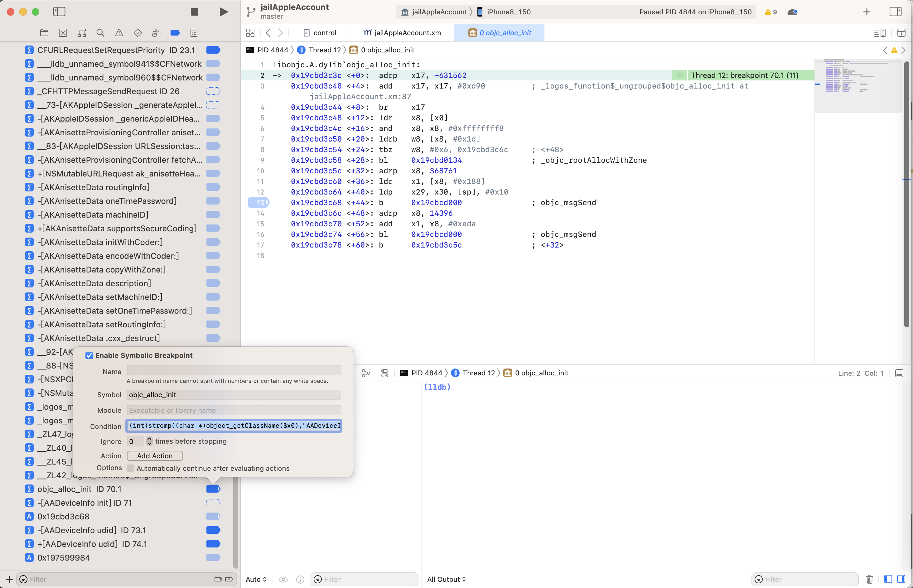Toggle +[AADeviceInfo udid] ID 74.1 breakpoint
Screen dimensions: 913x588
pos(214,544)
